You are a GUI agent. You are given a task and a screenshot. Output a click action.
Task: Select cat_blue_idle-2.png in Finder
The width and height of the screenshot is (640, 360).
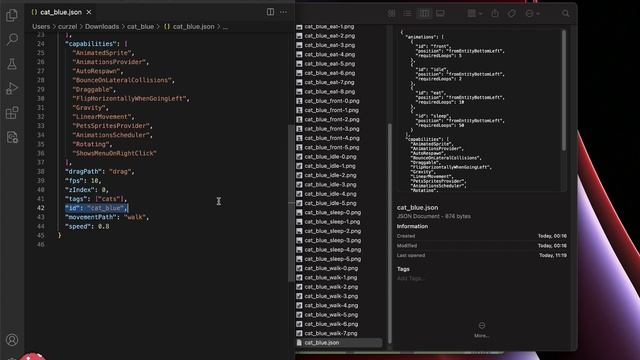pos(330,175)
